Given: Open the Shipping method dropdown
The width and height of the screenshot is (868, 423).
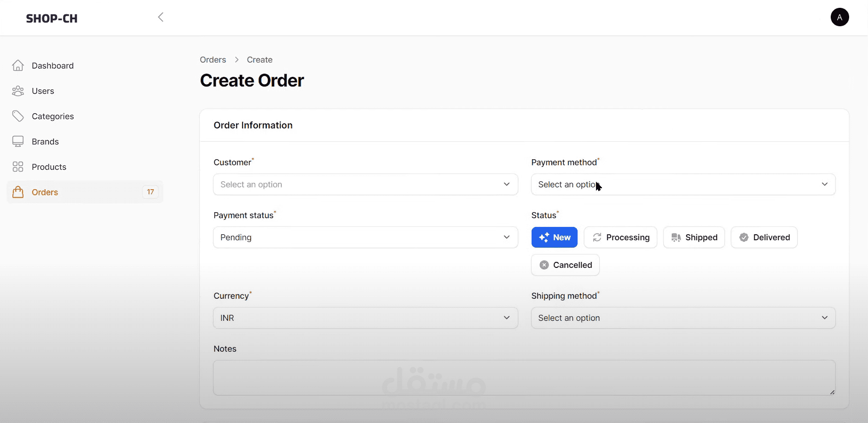Looking at the screenshot, I should pyautogui.click(x=683, y=318).
